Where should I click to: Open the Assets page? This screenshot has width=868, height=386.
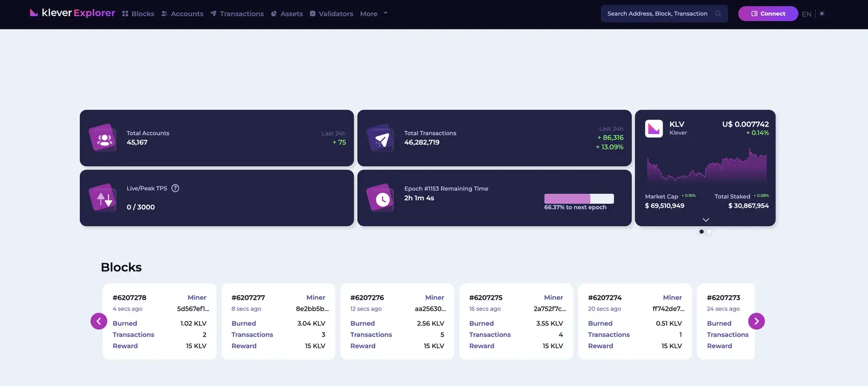(x=286, y=13)
